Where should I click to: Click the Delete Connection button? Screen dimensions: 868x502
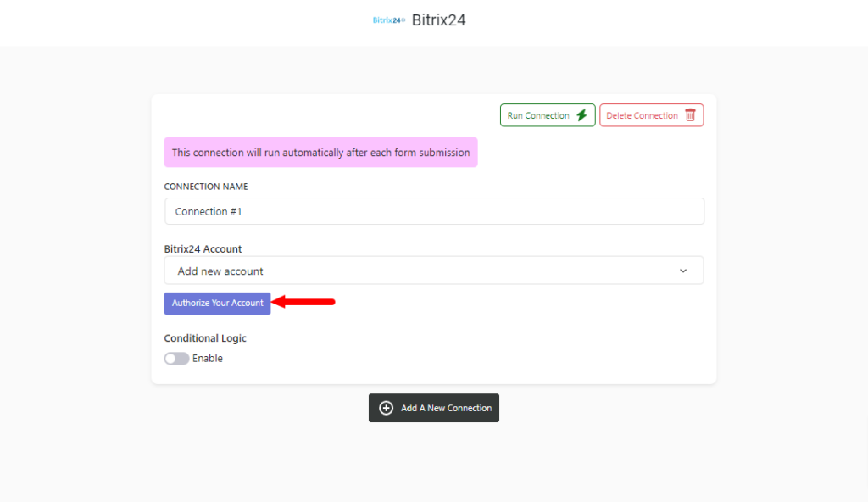[x=651, y=115]
